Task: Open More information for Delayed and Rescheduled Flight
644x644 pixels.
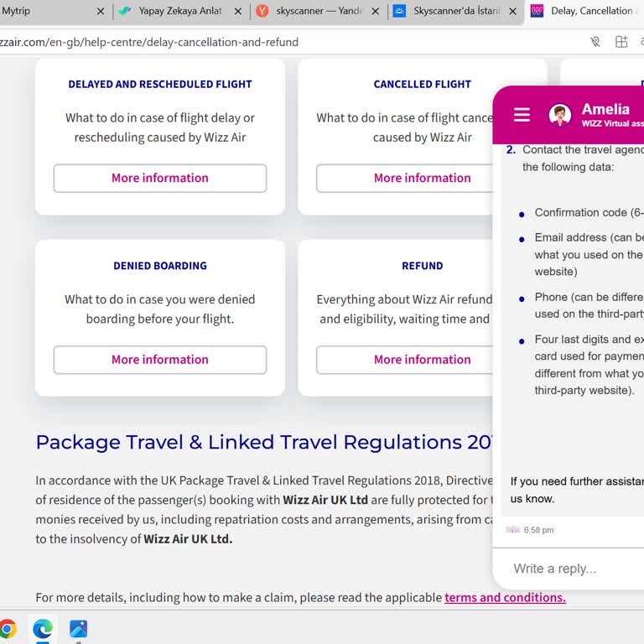Action: click(160, 179)
